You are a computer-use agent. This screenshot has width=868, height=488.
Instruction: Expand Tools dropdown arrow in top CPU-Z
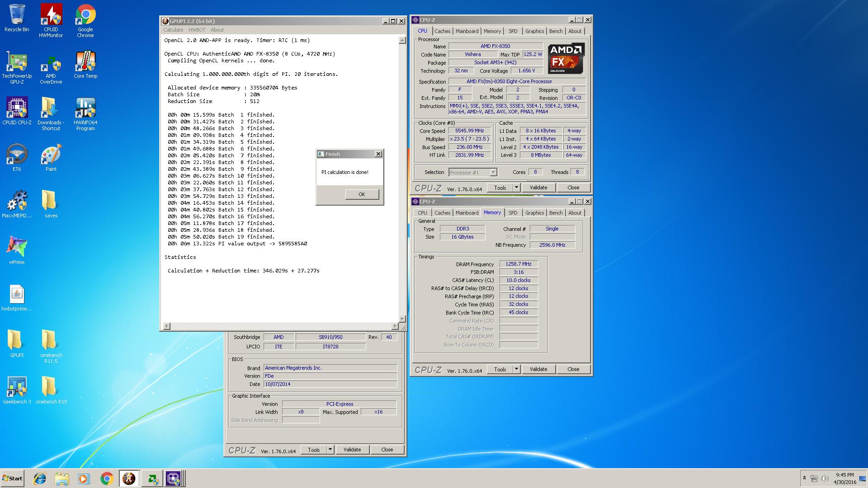tap(516, 188)
